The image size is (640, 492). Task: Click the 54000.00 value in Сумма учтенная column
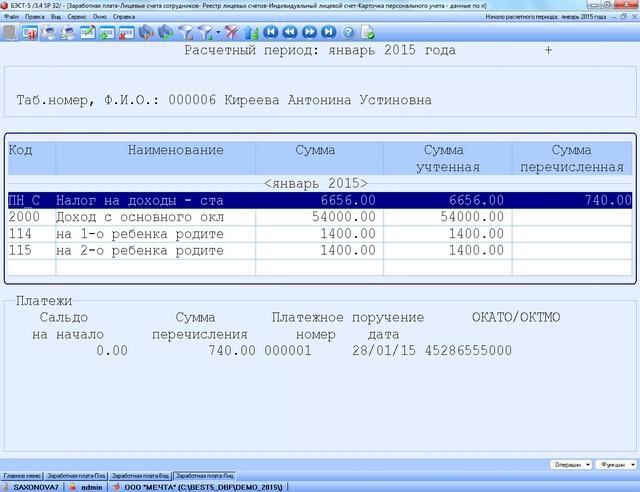pyautogui.click(x=472, y=217)
